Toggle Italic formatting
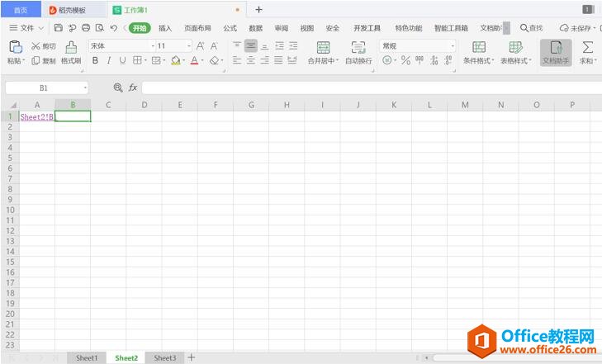 tap(109, 60)
